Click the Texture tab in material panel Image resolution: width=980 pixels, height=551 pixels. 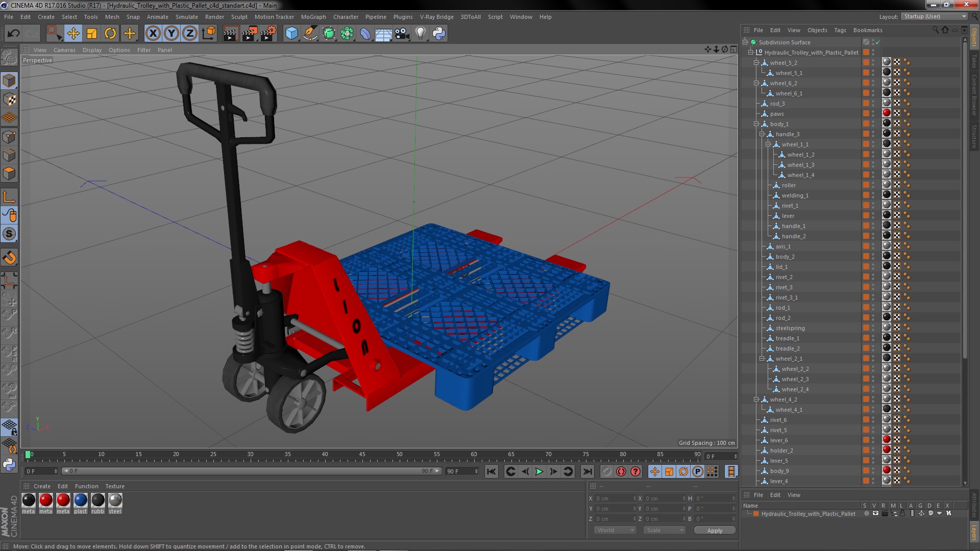click(x=114, y=486)
